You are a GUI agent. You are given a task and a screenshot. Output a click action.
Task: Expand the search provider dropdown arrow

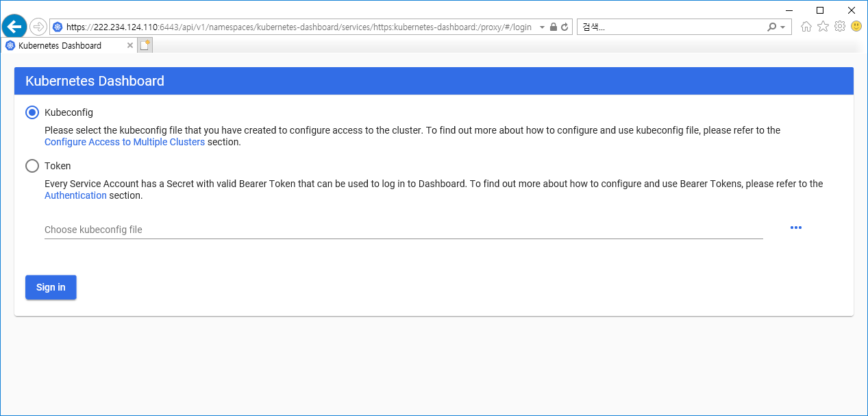[782, 27]
